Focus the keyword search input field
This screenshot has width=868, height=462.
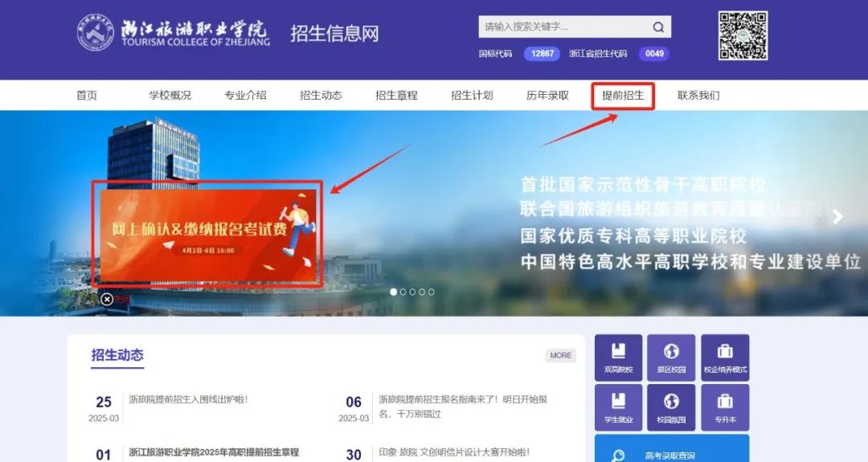563,27
